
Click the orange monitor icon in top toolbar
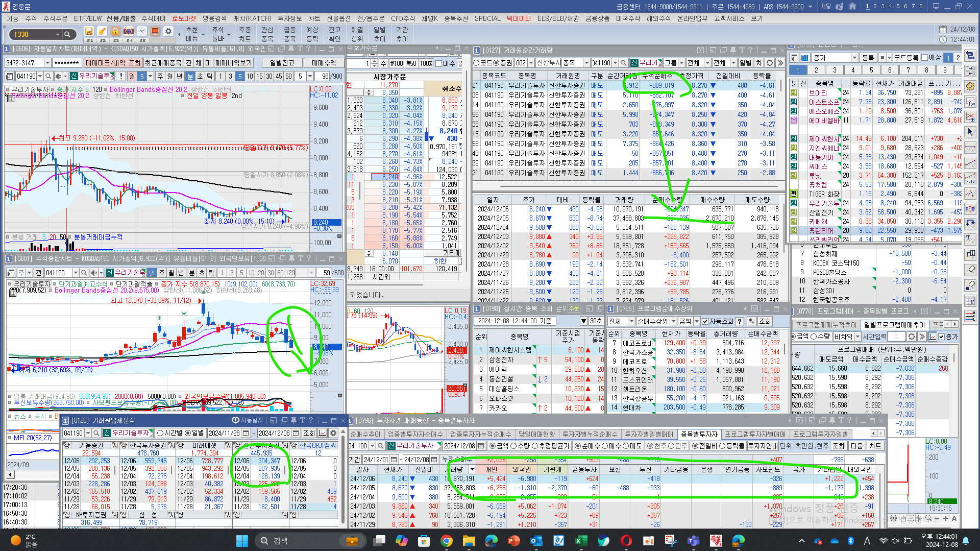pyautogui.click(x=155, y=32)
